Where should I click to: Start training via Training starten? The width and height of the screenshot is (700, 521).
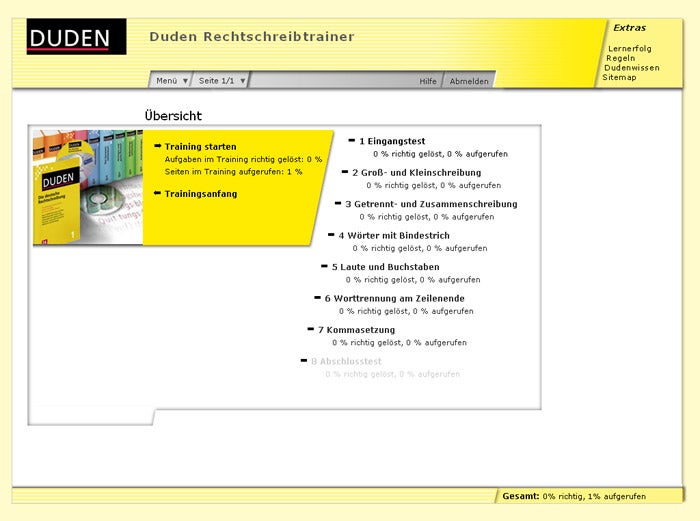[200, 146]
